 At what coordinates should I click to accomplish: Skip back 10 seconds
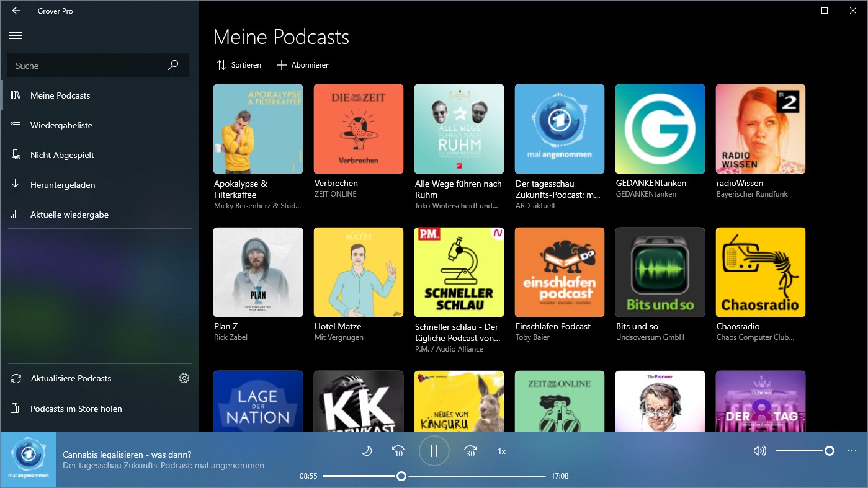398,451
